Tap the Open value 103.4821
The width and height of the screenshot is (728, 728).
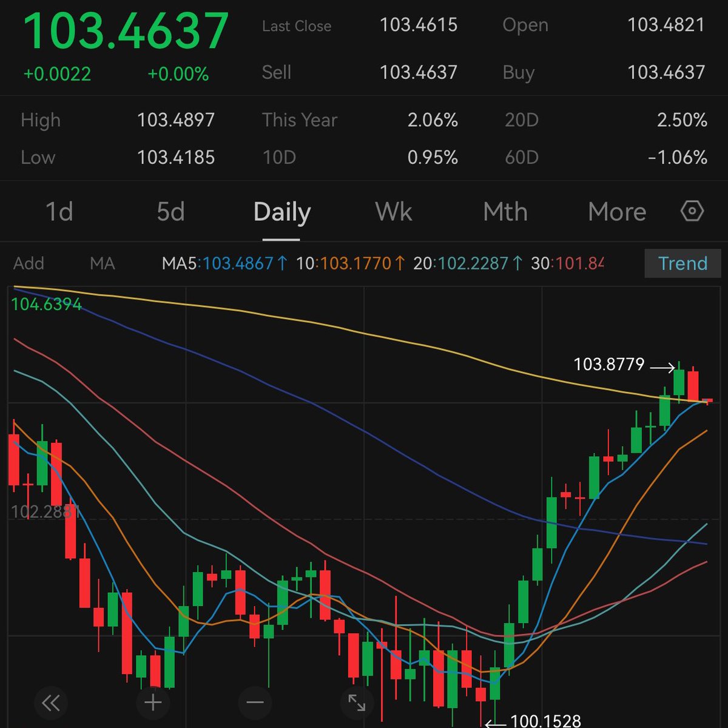pos(666,25)
